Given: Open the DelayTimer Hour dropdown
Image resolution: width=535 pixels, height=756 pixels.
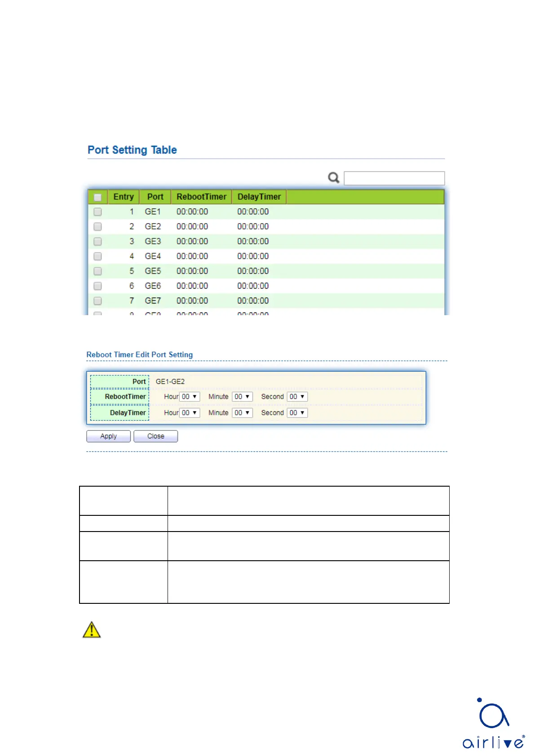Looking at the screenshot, I should pos(190,413).
